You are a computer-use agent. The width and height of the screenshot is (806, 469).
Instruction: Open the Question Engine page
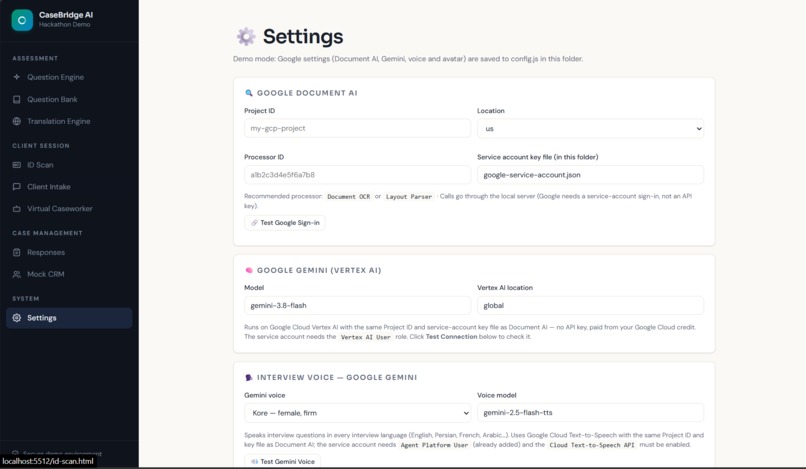tap(69, 77)
